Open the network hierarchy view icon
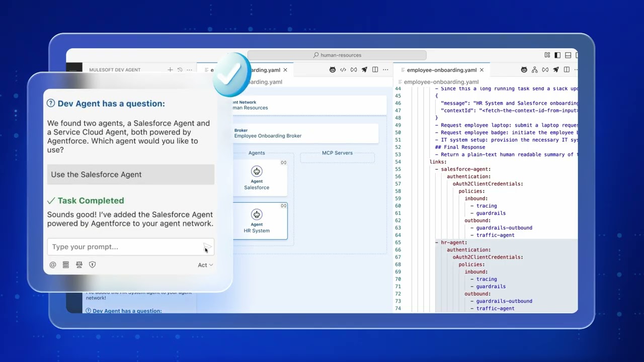Image resolution: width=644 pixels, height=362 pixels. click(x=534, y=70)
